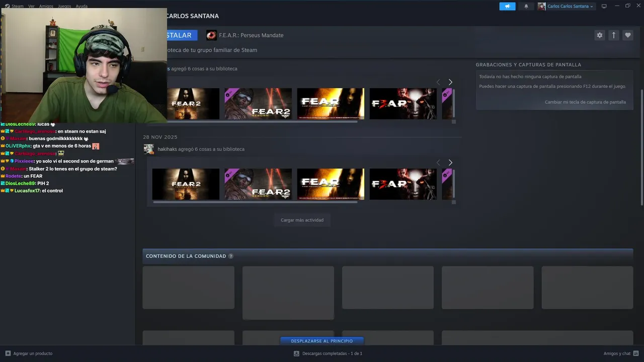Open F.E.A.R. 2 thumbnail in upper activity row
This screenshot has width=644, height=362.
tap(193, 104)
